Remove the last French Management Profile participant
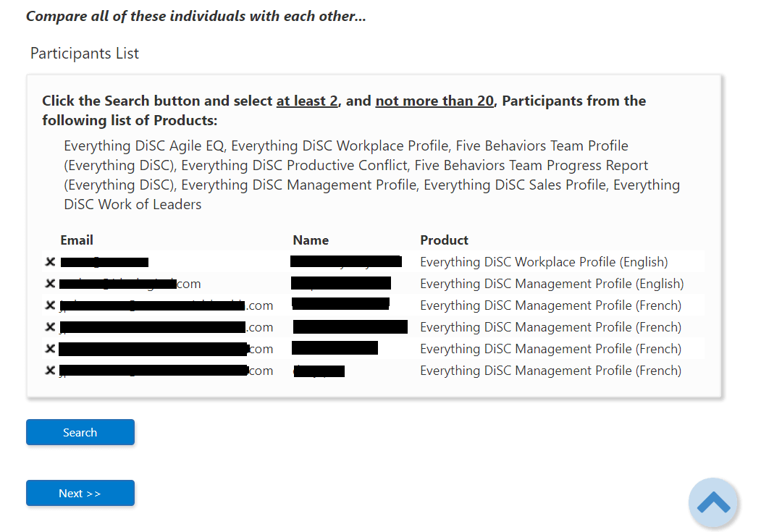Image resolution: width=761 pixels, height=532 pixels. pyautogui.click(x=50, y=371)
